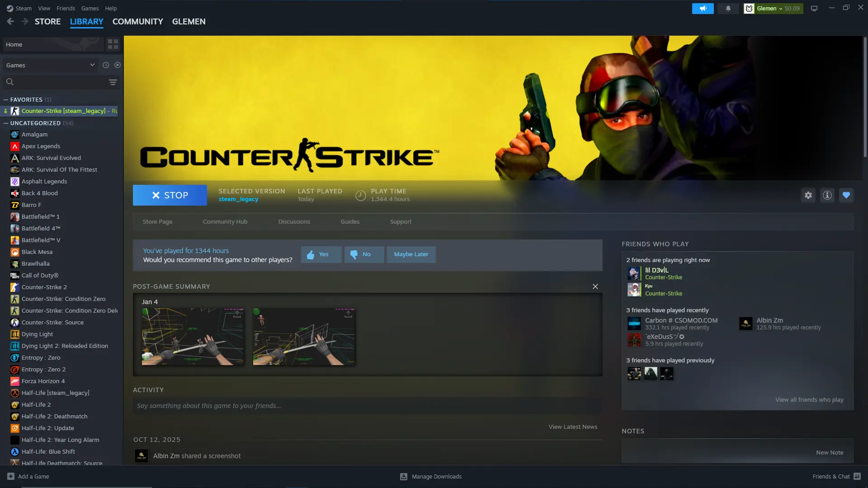Open Glemen account dropdown
This screenshot has height=488, width=868.
click(773, 8)
